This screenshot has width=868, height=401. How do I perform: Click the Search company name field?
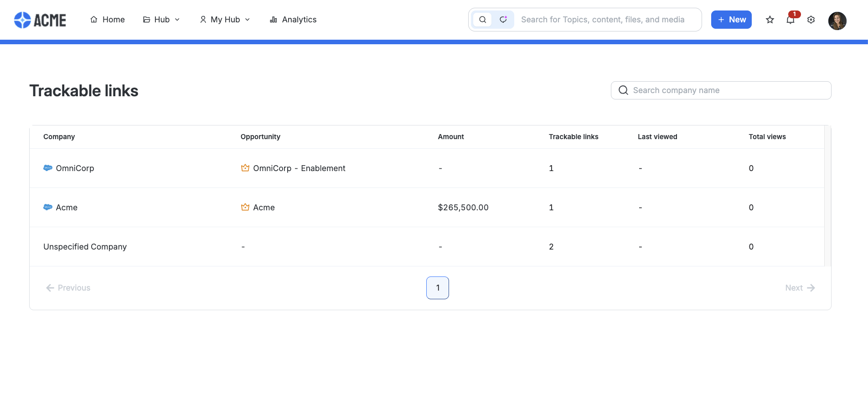[721, 90]
